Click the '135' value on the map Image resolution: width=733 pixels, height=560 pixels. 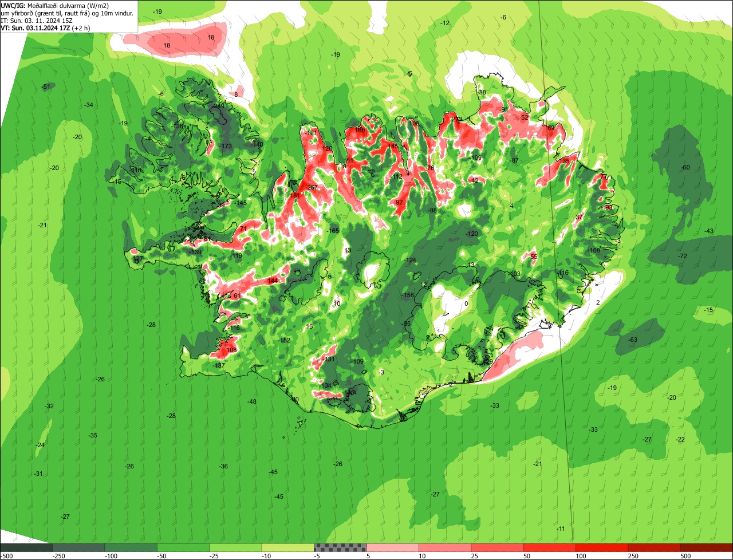tap(565, 161)
